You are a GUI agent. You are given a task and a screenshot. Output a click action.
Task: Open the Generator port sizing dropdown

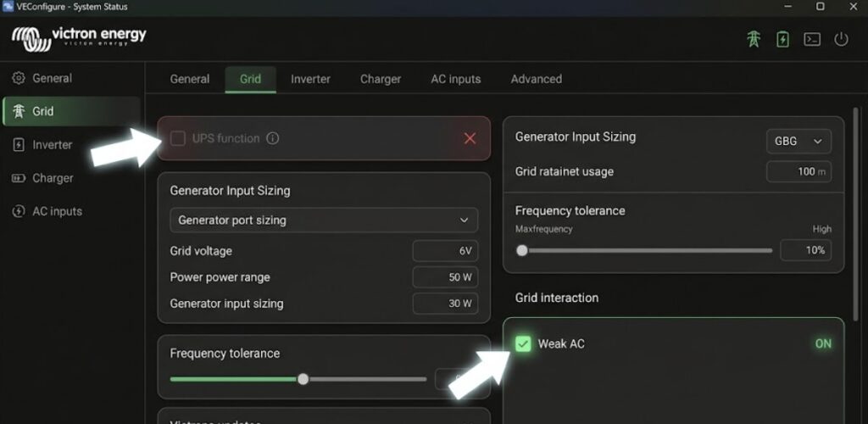click(x=324, y=220)
